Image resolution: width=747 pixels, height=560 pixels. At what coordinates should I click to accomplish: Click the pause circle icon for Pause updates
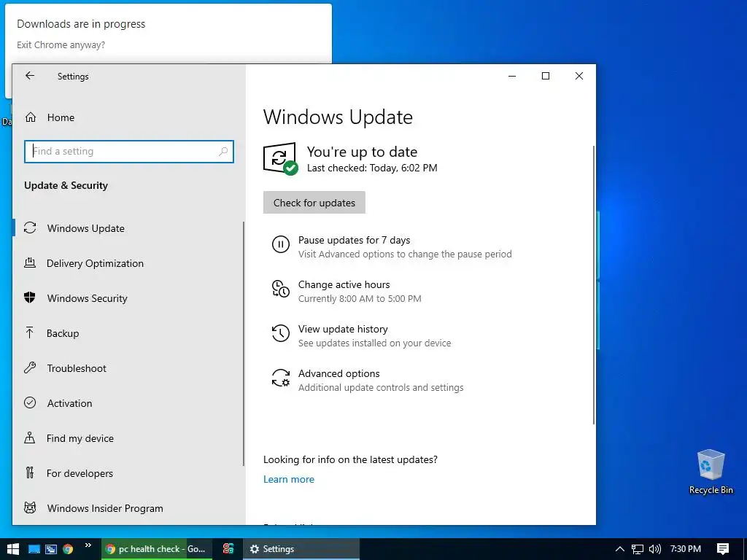(x=281, y=244)
